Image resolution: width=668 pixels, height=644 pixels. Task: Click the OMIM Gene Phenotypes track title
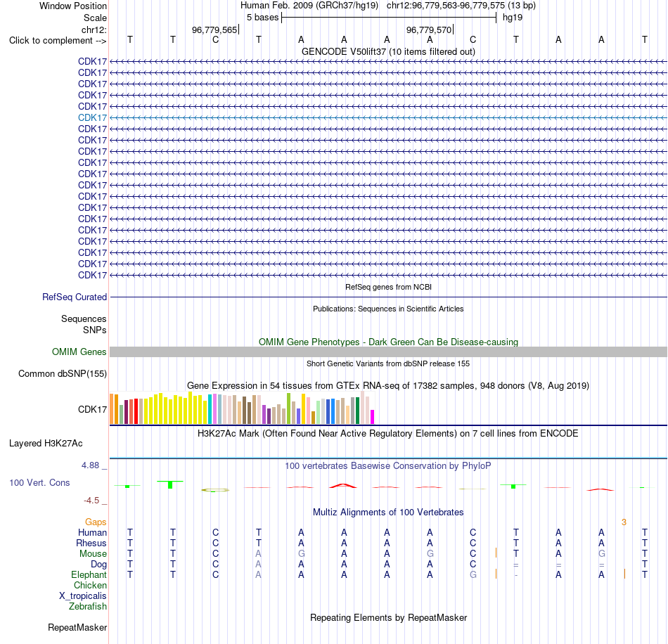point(389,342)
